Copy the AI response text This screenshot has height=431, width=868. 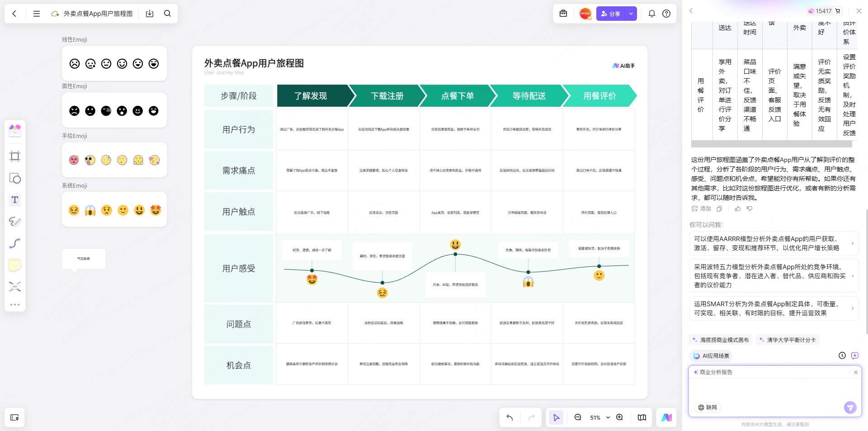coord(719,208)
